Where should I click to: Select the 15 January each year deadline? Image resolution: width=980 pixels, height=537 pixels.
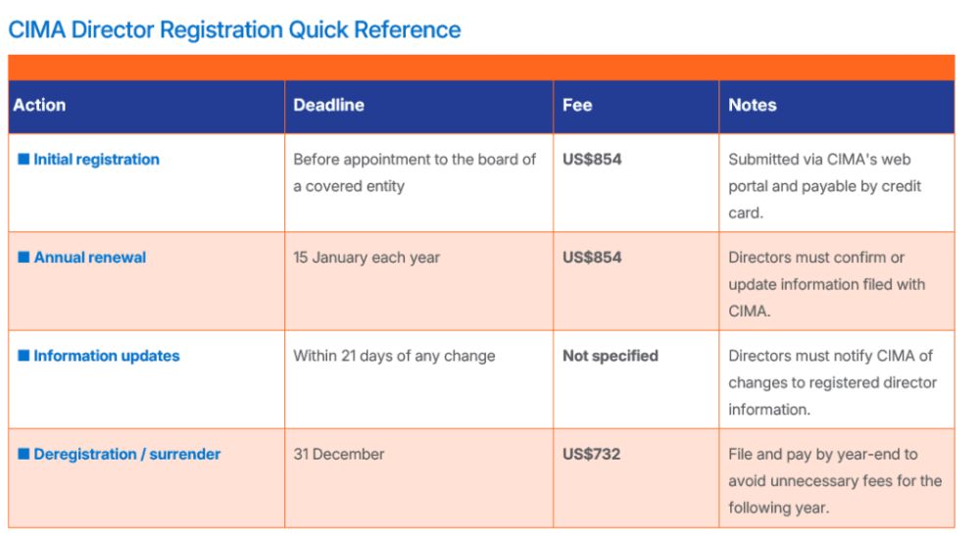(367, 257)
